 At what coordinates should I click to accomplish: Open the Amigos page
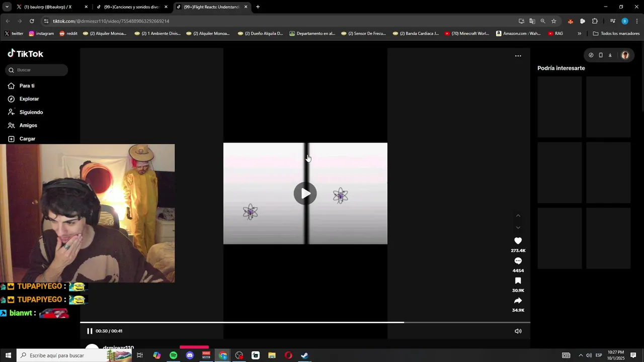(28, 125)
